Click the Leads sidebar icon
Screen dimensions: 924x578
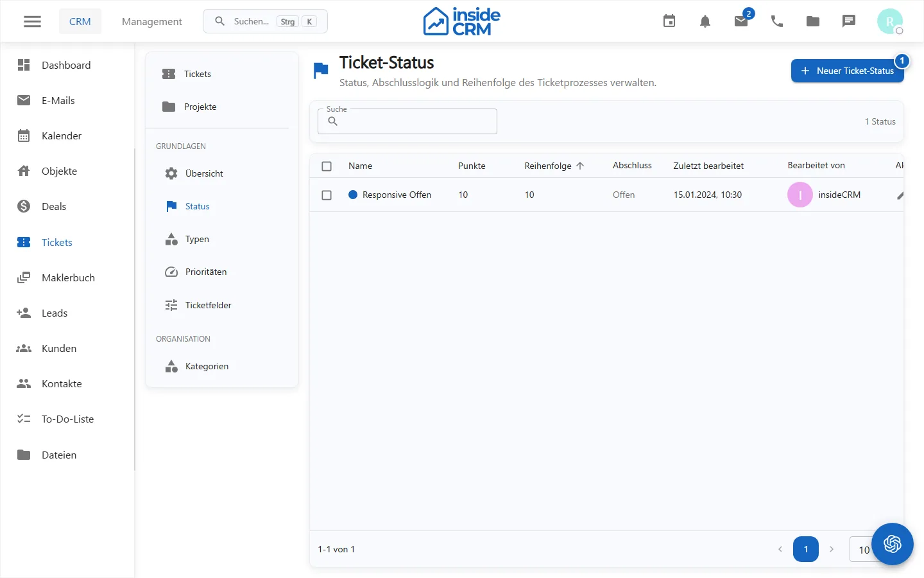pos(24,313)
